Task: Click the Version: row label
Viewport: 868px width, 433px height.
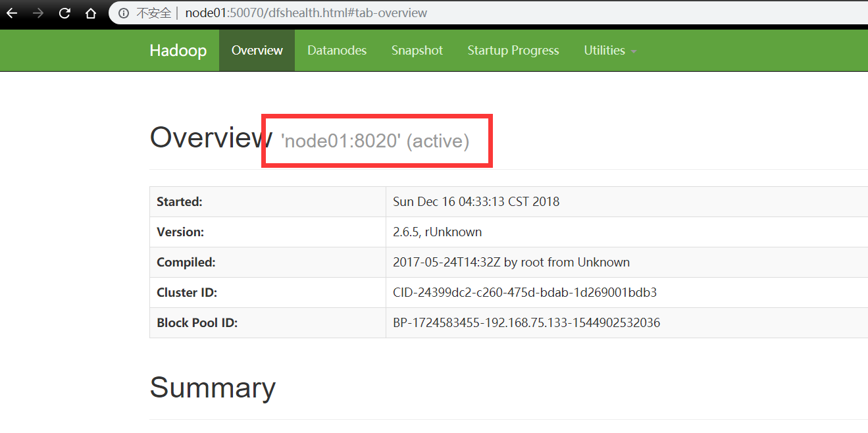Action: [x=180, y=232]
